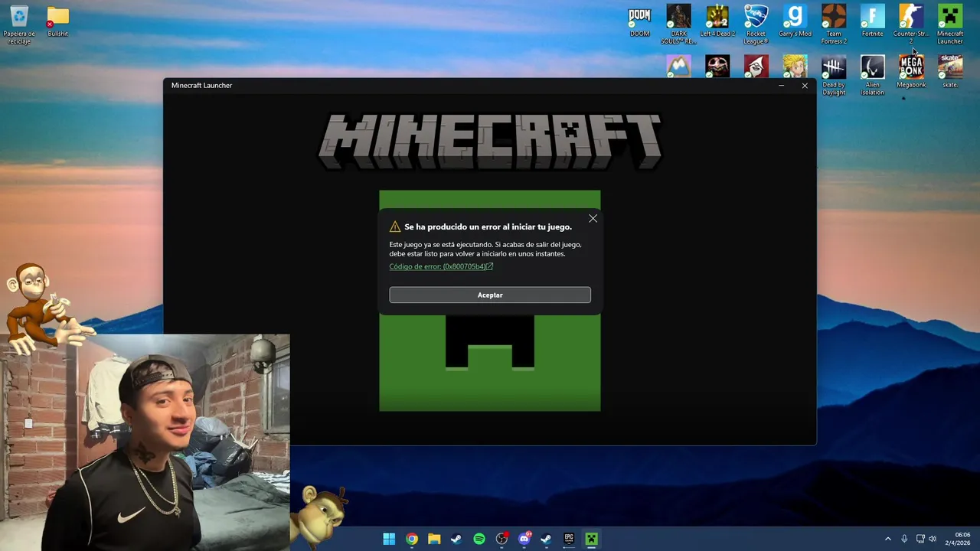Close the Minecraft Launcher window
The height and width of the screenshot is (551, 980).
[805, 86]
